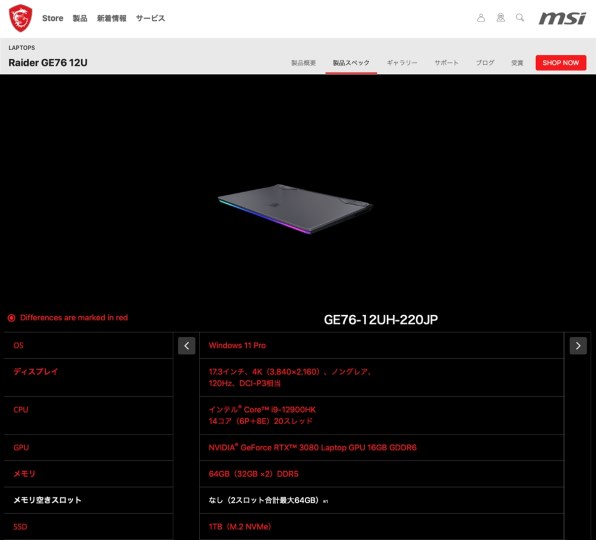The height and width of the screenshot is (540, 596).
Task: Open the サービス menu
Action: [151, 18]
